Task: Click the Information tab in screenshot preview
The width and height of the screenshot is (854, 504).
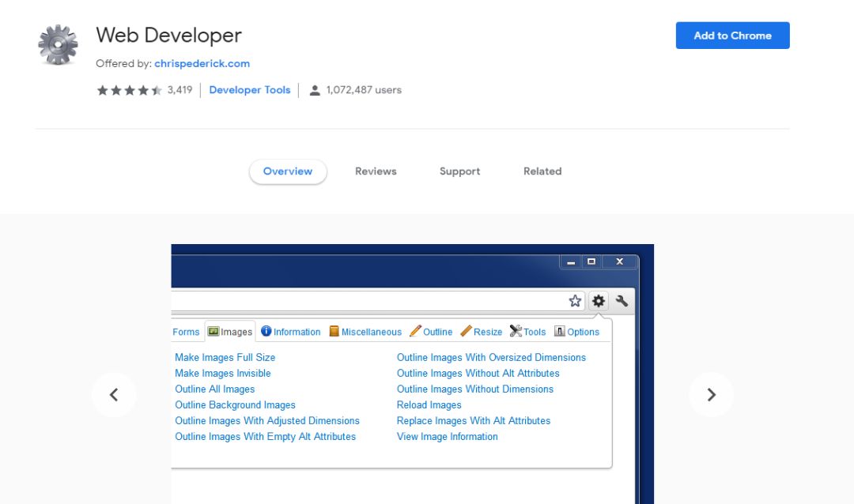Action: pos(291,332)
